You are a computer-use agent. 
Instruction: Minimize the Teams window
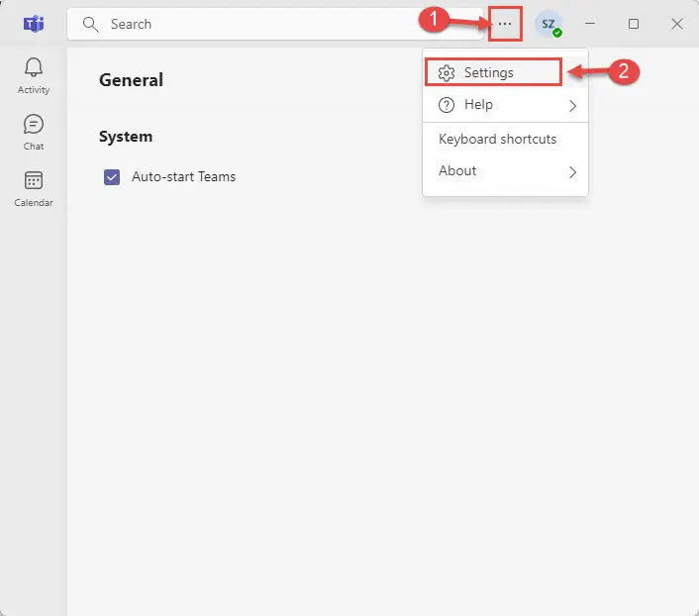590,24
